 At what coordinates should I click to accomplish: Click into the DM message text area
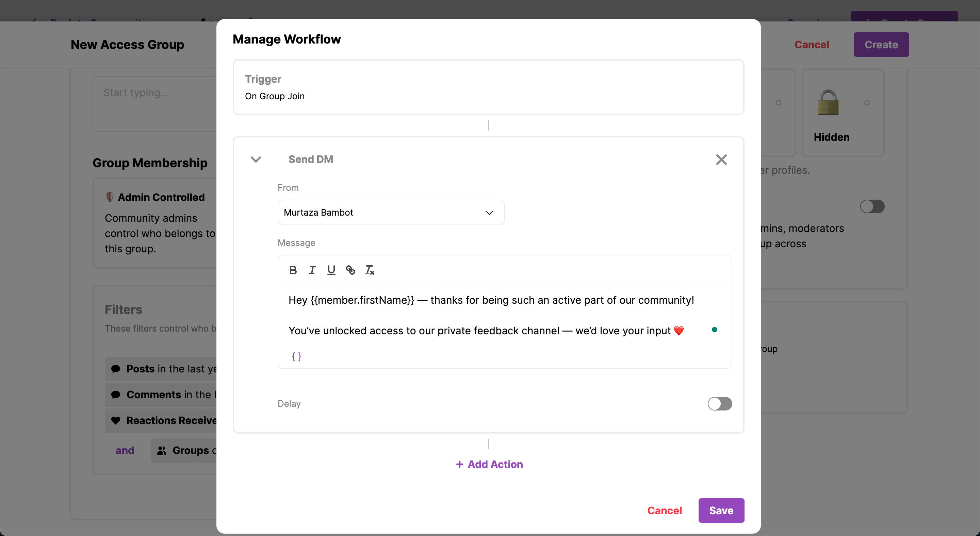[x=491, y=316]
